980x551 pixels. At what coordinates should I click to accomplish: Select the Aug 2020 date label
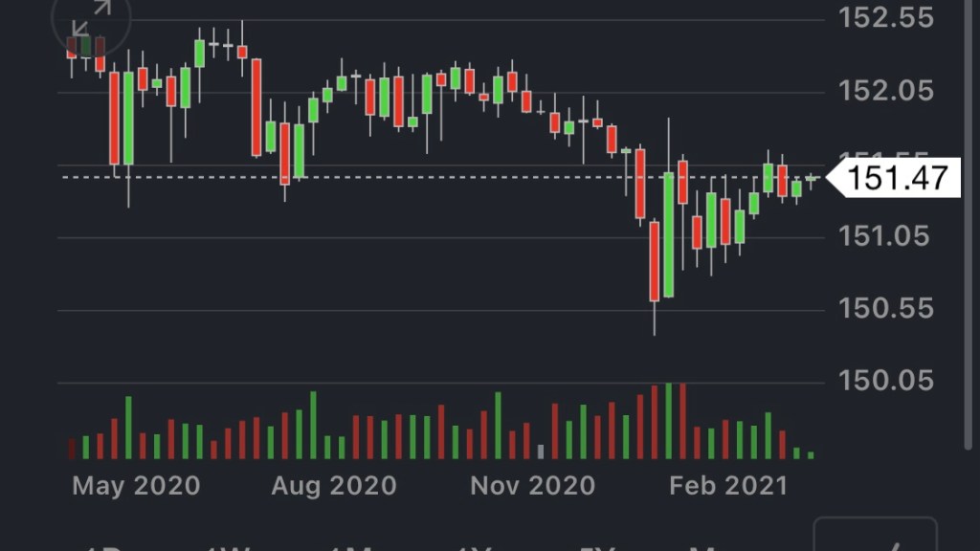(334, 485)
